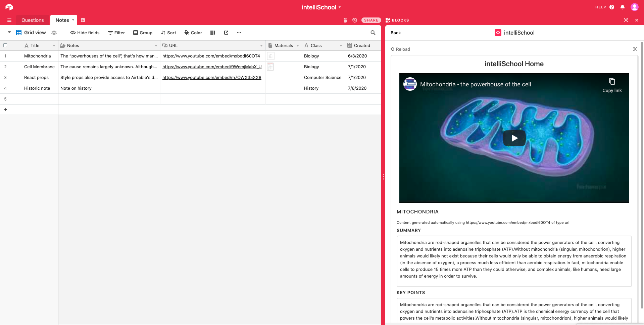Open the Notes tab
Viewport: 644px width, 325px height.
(62, 20)
